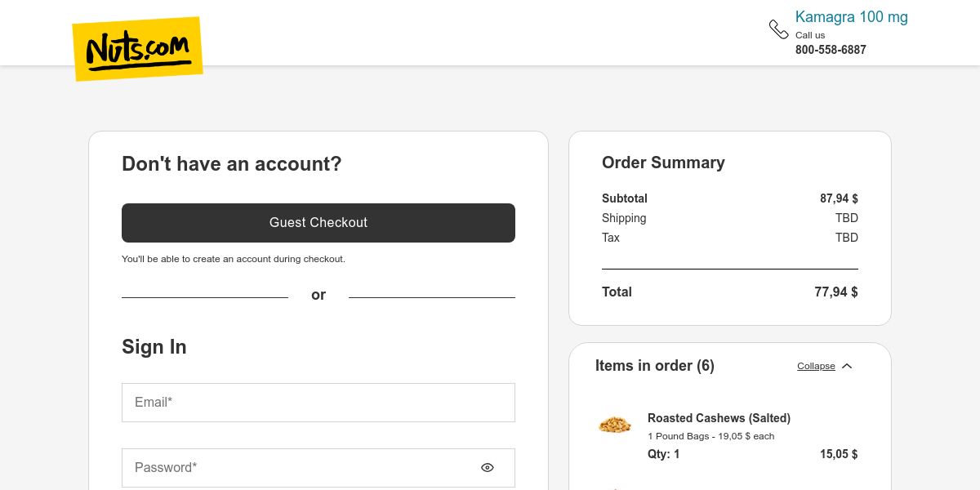Open the Roasted Cashews (Salted) product title
Viewport: 980px width, 490px height.
(719, 418)
